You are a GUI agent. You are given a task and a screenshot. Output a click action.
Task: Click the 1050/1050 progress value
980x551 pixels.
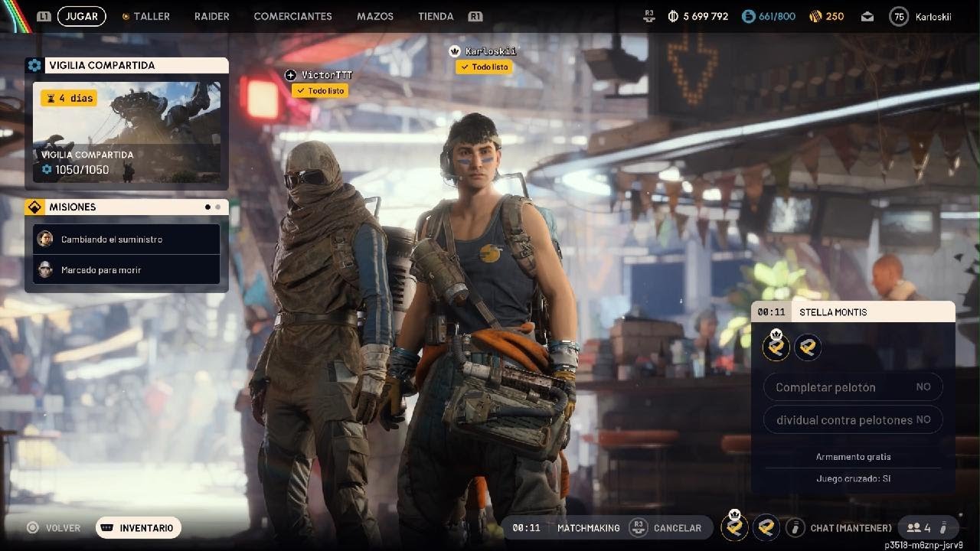coord(81,170)
